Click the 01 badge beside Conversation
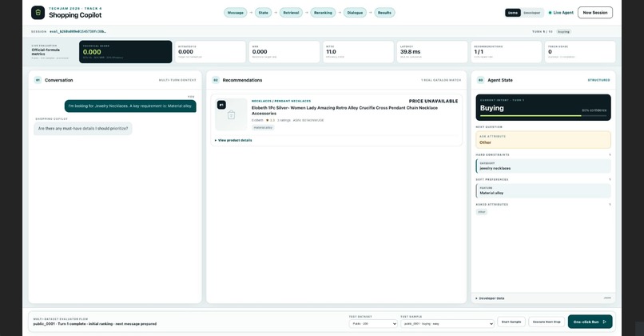The image size is (644, 336). click(x=38, y=80)
